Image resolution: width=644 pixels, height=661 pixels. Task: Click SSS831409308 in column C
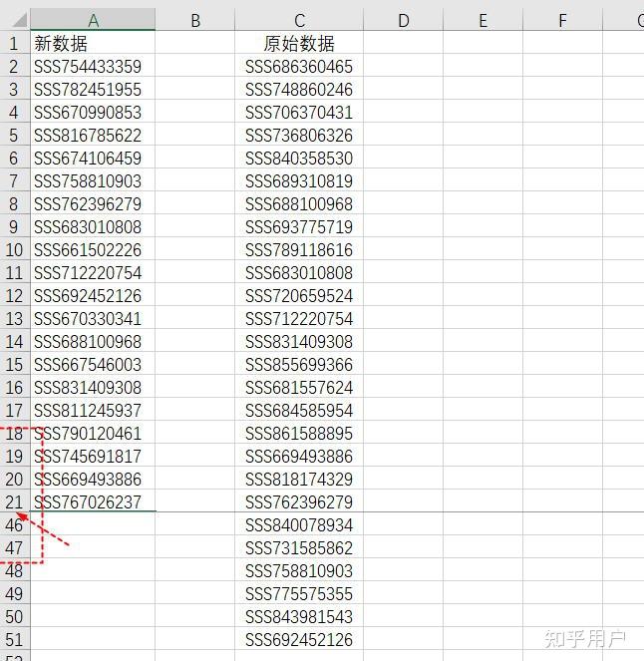[299, 341]
